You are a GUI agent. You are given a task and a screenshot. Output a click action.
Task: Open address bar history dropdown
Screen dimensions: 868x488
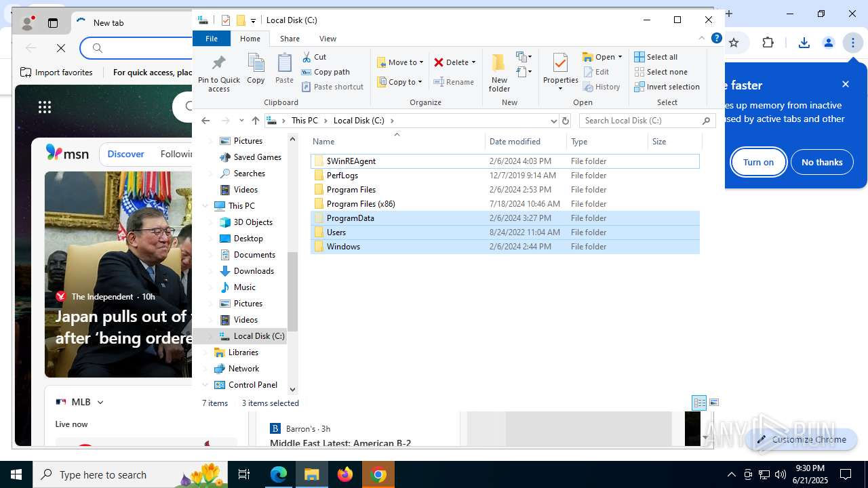553,121
